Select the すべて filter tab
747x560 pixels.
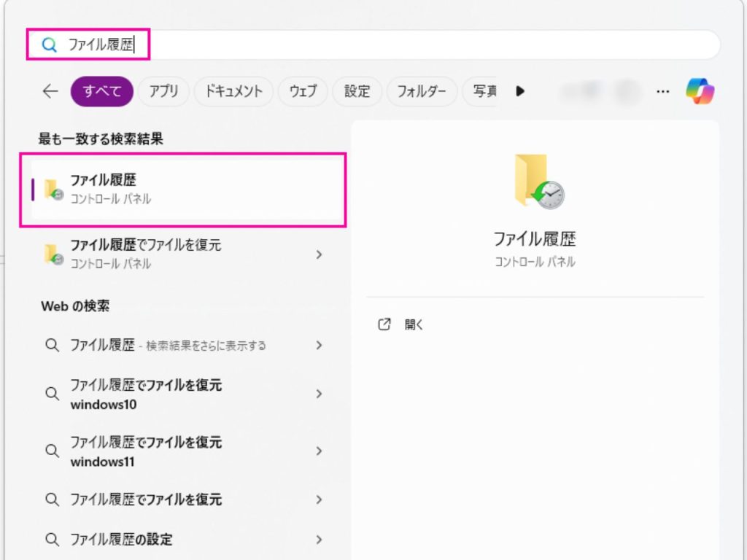(101, 91)
